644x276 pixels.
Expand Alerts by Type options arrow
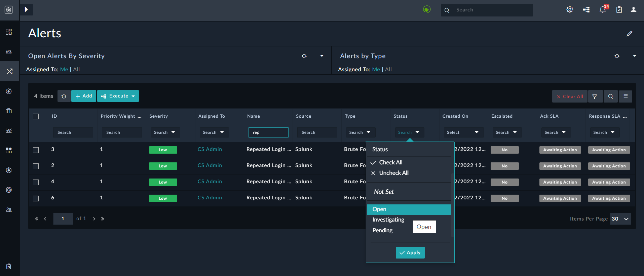click(635, 56)
